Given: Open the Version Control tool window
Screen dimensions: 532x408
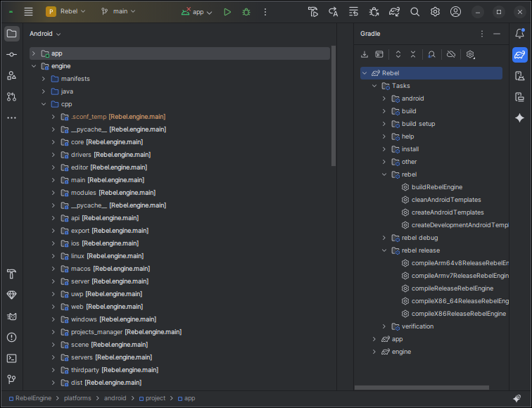Looking at the screenshot, I should tap(11, 379).
